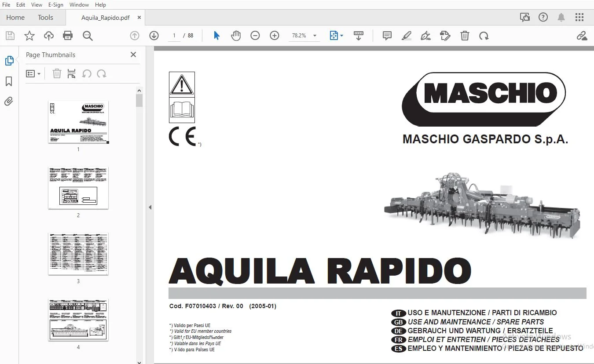
Task: Click the stamp edit tool icon
Action: [x=445, y=36]
